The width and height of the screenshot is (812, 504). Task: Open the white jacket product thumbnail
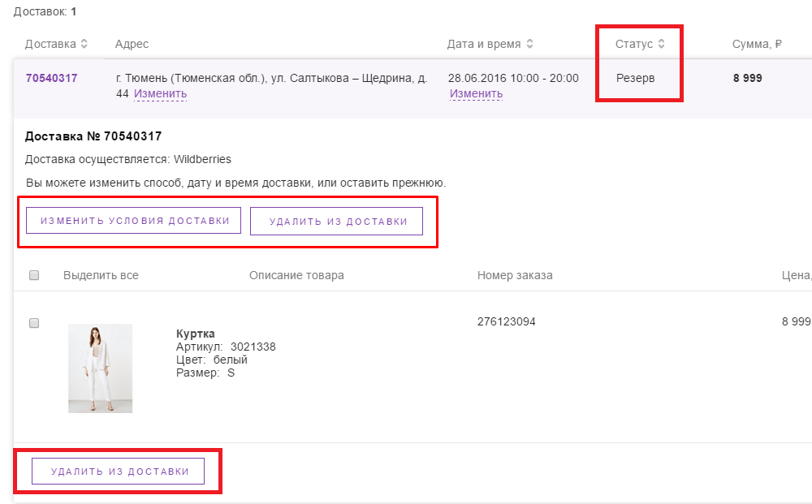tap(101, 368)
